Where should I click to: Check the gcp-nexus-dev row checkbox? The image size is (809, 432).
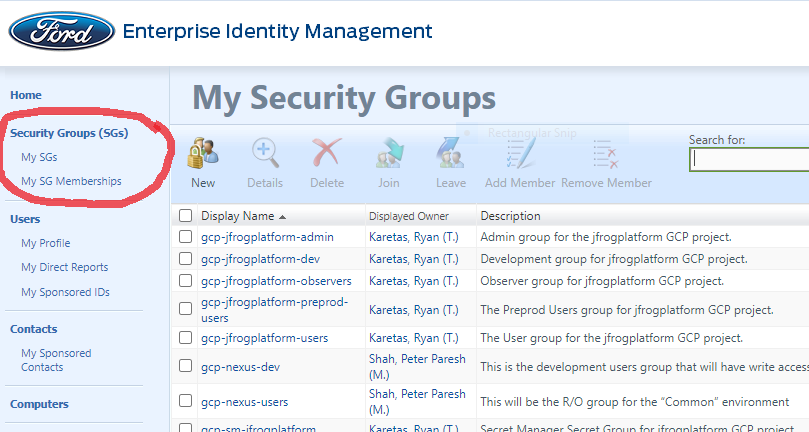click(x=185, y=366)
